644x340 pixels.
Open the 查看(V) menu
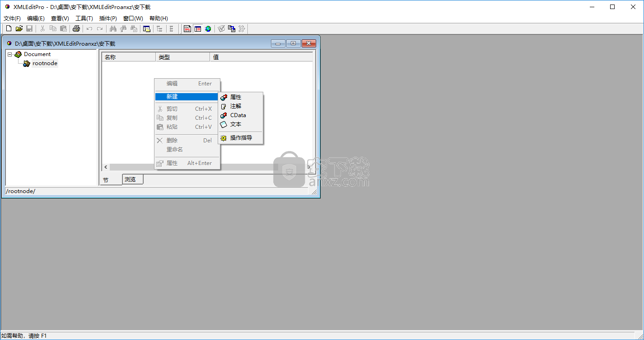tap(60, 19)
